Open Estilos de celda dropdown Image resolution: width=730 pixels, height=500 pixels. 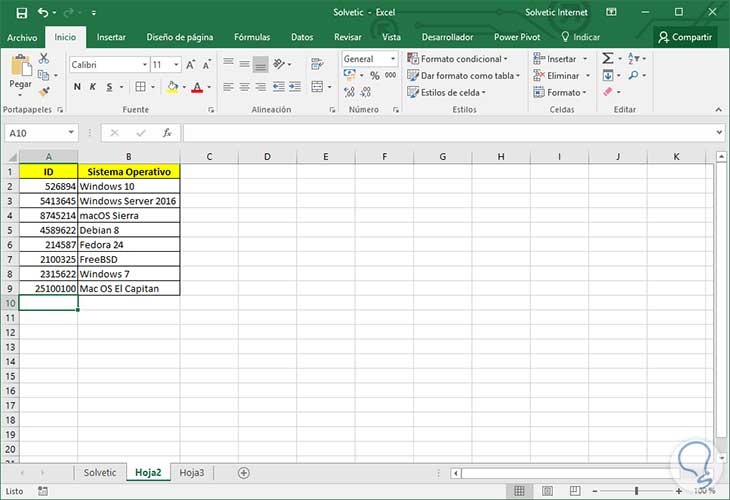tap(446, 92)
